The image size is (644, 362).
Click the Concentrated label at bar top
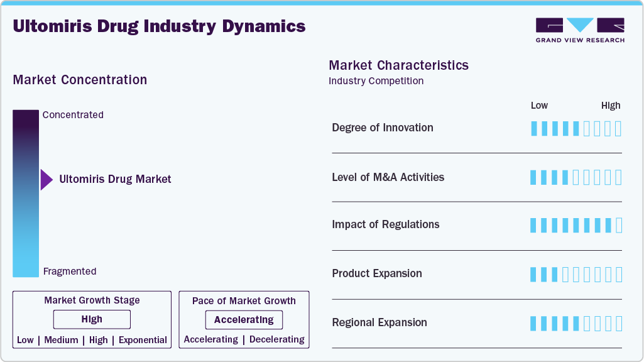[73, 115]
